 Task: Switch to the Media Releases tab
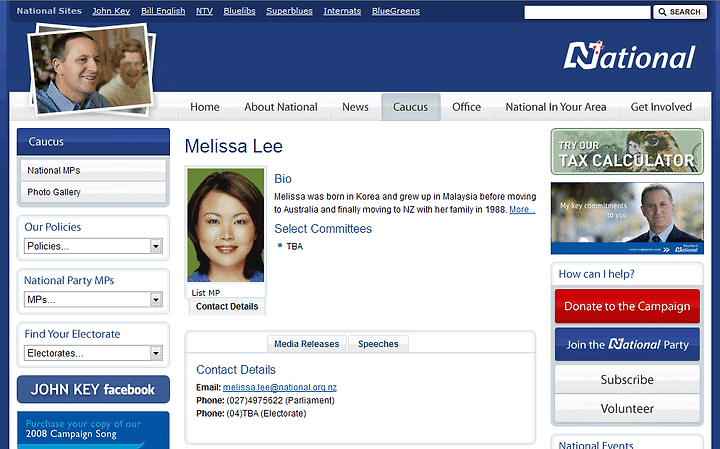(x=307, y=344)
